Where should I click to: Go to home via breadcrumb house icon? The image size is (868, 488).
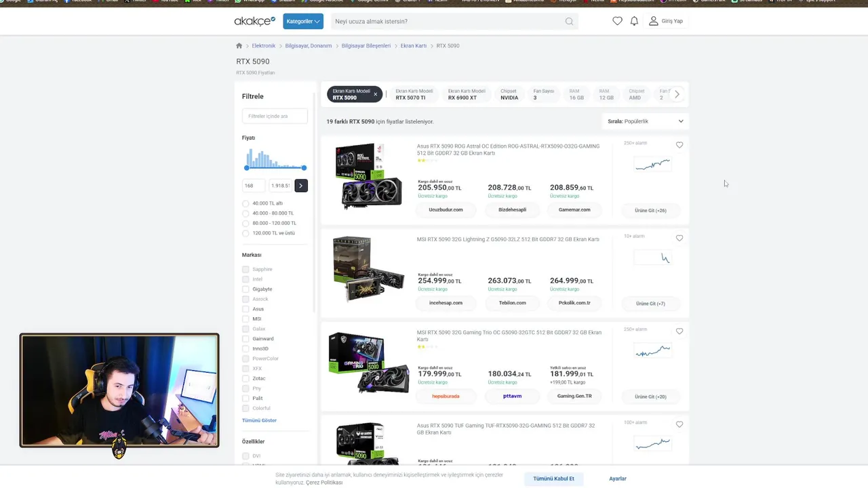coord(239,45)
